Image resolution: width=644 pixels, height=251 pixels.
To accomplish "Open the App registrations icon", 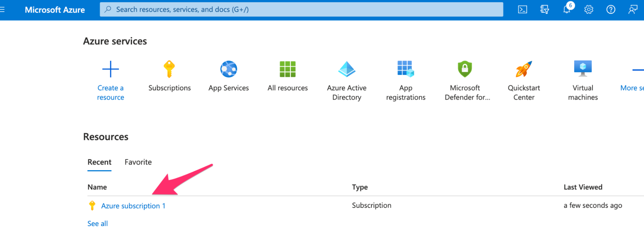I will tap(406, 69).
